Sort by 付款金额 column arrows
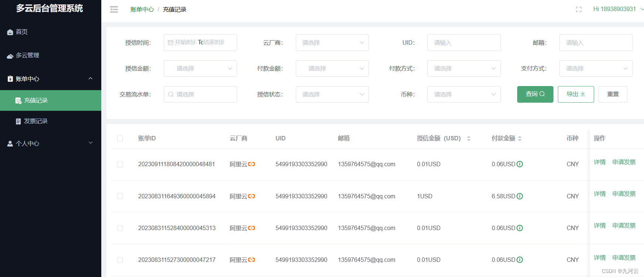This screenshot has height=277, width=644. point(520,138)
